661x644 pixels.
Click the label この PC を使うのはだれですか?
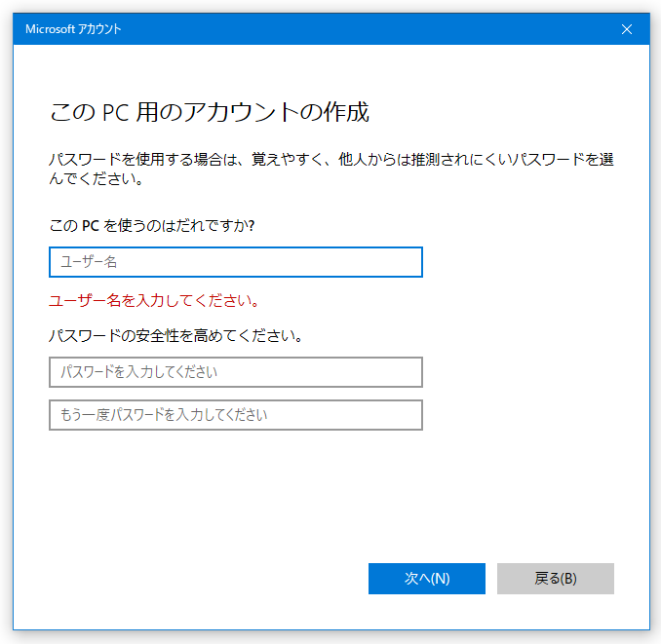[x=152, y=225]
